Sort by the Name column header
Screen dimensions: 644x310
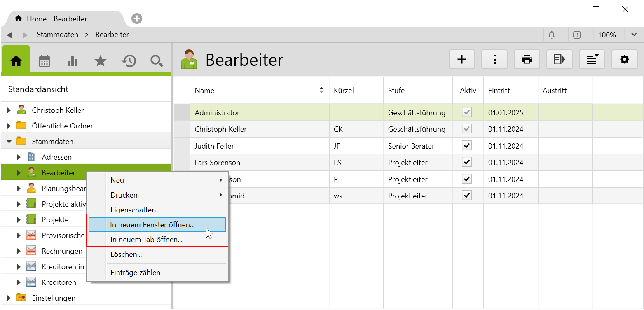pos(205,91)
